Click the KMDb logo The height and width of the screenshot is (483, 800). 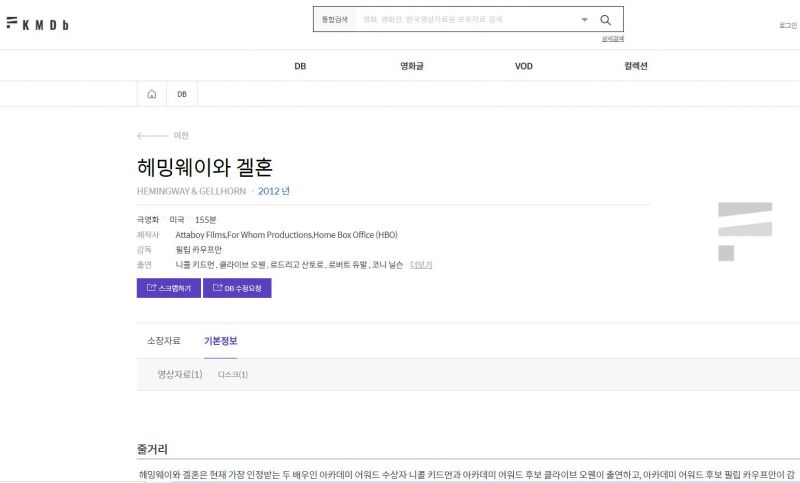[x=37, y=23]
